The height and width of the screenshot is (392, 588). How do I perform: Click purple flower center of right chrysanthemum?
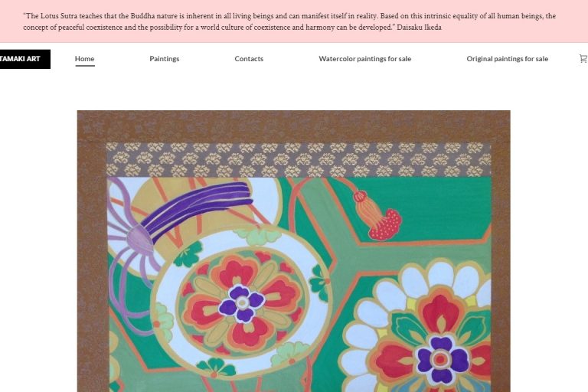442,359
